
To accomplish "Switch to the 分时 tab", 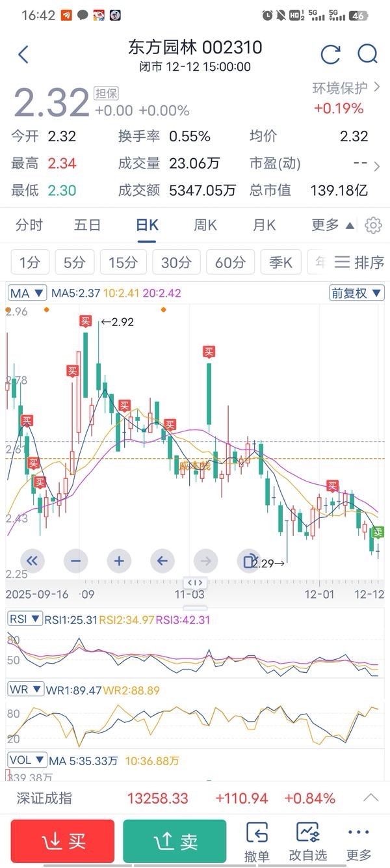I will [29, 225].
